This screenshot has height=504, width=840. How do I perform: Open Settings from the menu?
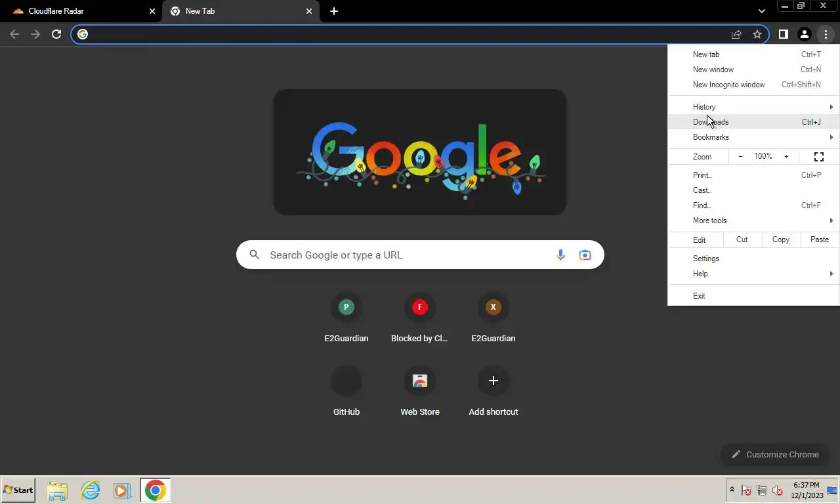click(x=753, y=259)
